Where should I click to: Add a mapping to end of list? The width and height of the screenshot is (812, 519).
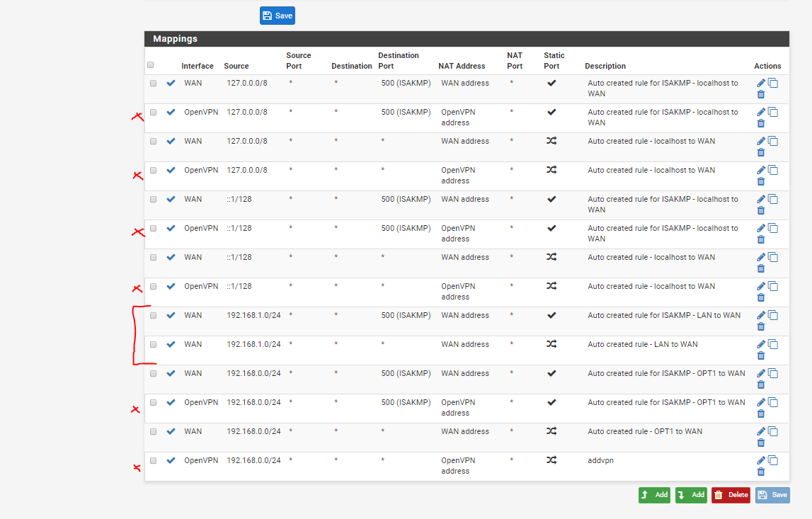point(691,495)
